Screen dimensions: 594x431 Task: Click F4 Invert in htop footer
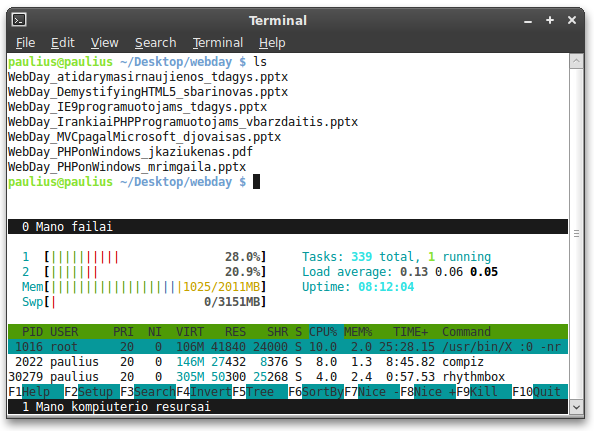[204, 392]
